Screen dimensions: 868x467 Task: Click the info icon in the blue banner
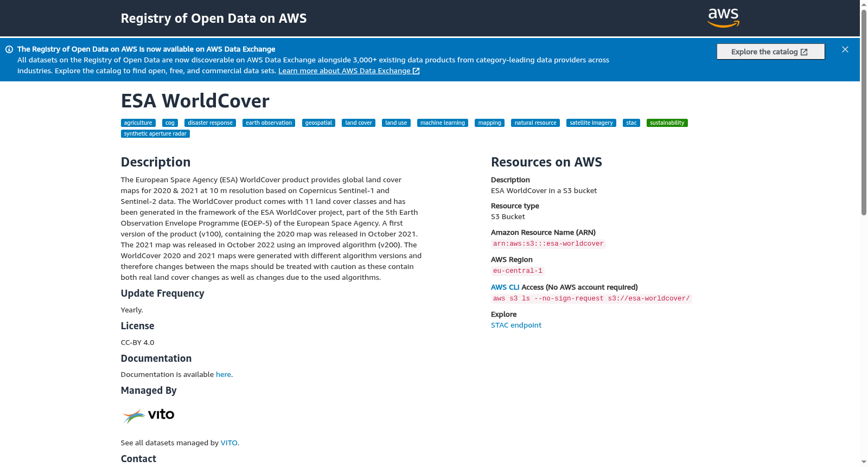[x=9, y=49]
